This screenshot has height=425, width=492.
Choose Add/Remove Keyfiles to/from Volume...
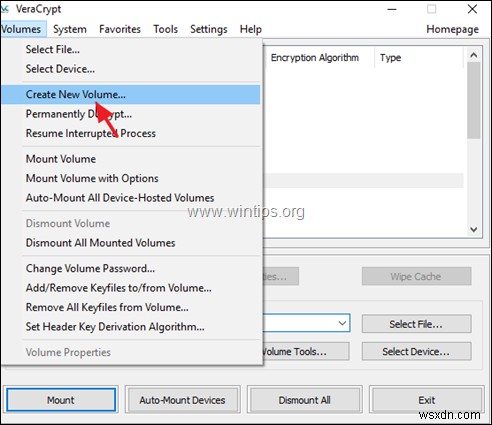point(131,288)
